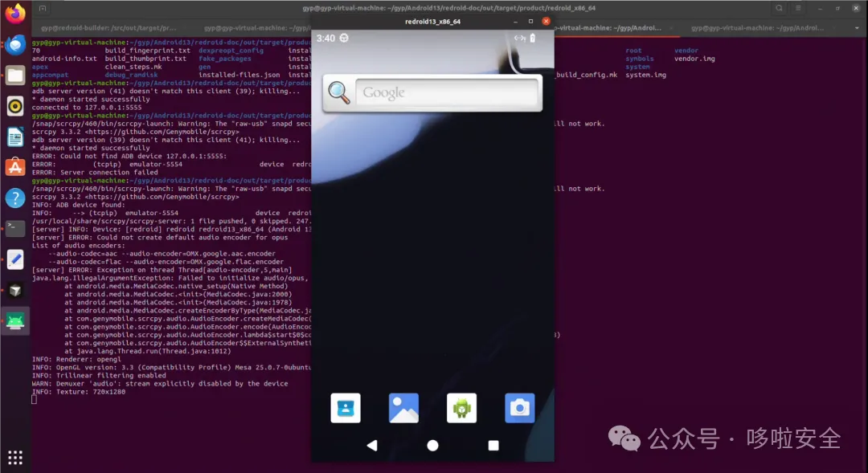Click "android-info.txt" in terminal listing

point(64,59)
